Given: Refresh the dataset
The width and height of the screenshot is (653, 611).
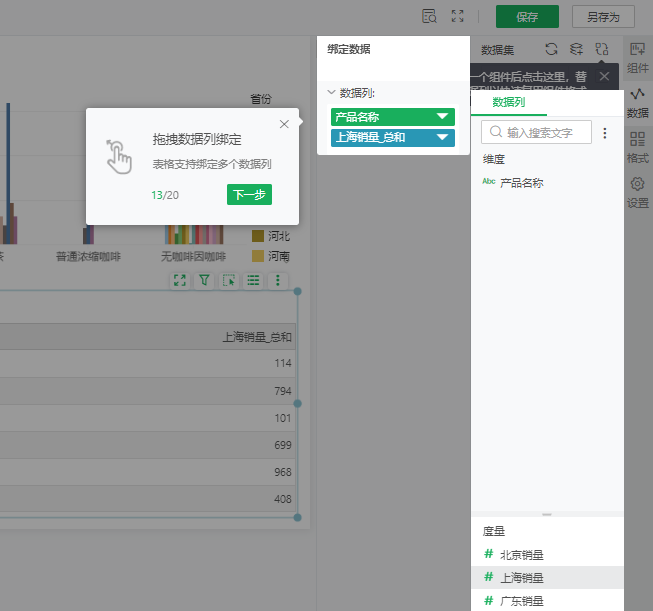Looking at the screenshot, I should point(551,48).
